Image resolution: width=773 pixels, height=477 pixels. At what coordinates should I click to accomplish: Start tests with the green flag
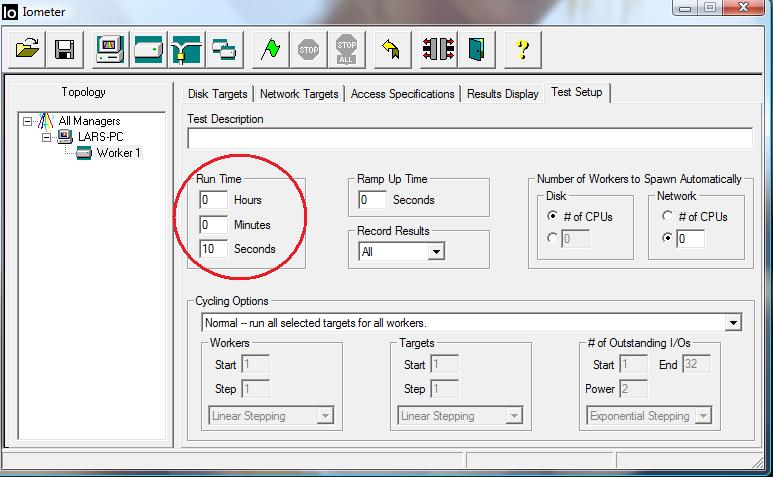point(271,49)
